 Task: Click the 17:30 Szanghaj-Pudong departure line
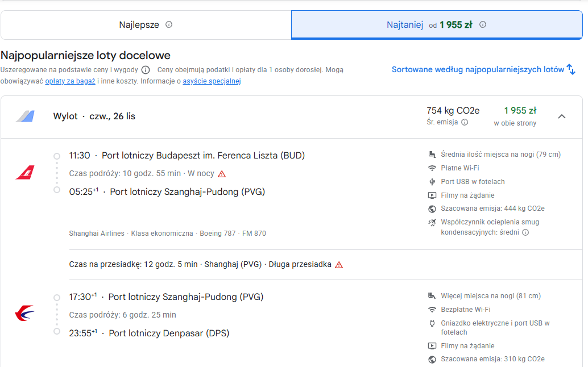(x=166, y=297)
